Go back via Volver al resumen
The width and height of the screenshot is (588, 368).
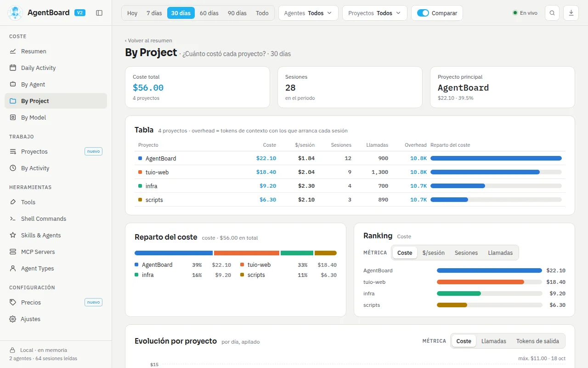[148, 40]
